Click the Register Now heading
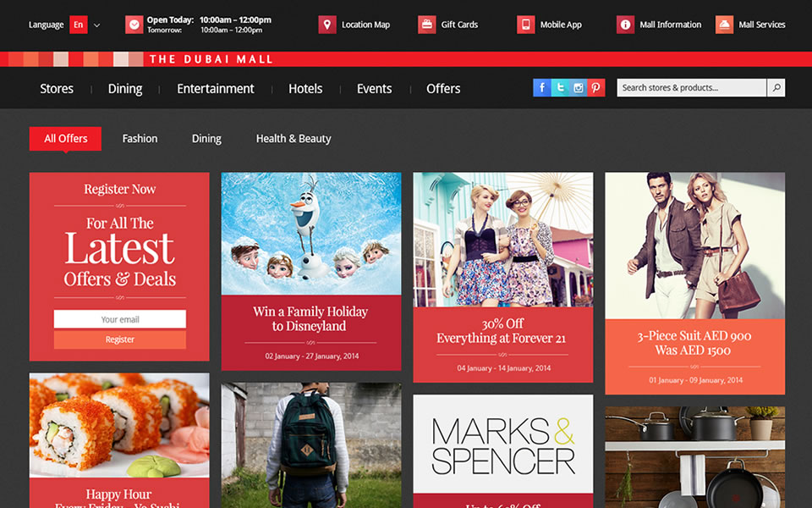This screenshot has width=812, height=508. 119,189
